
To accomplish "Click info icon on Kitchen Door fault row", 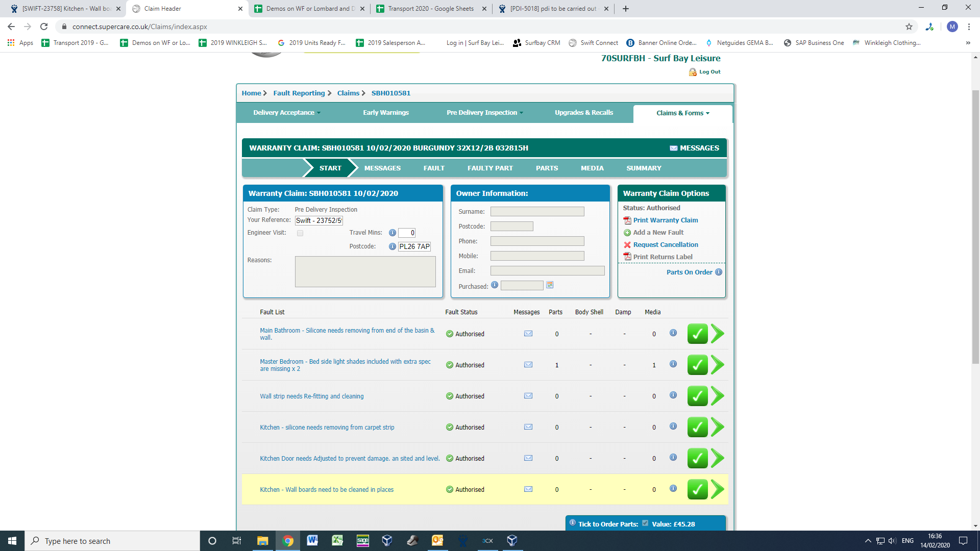I will pos(673,457).
